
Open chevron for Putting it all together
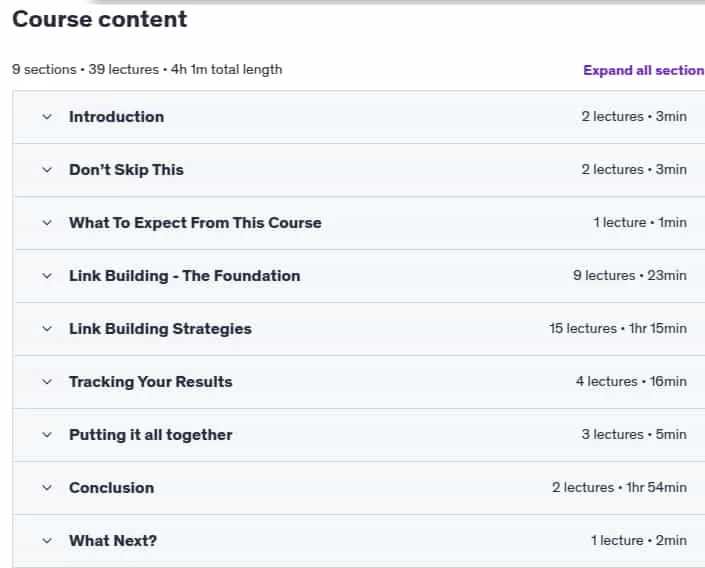click(x=47, y=435)
